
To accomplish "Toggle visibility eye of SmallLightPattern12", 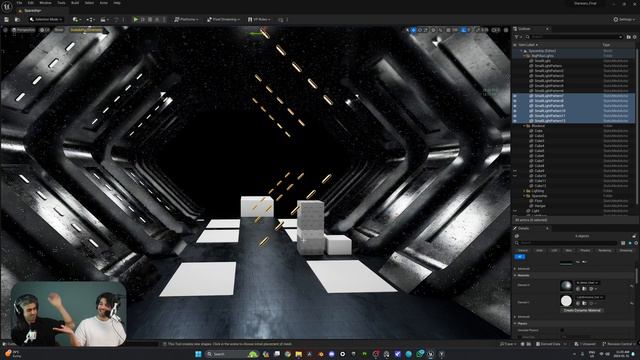I will point(515,120).
